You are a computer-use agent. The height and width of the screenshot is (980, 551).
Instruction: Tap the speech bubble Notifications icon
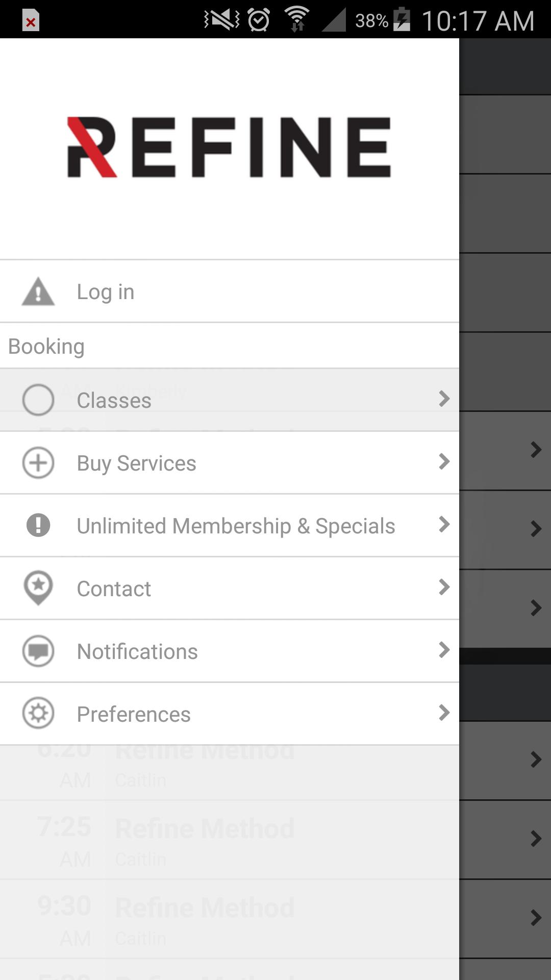tap(38, 651)
